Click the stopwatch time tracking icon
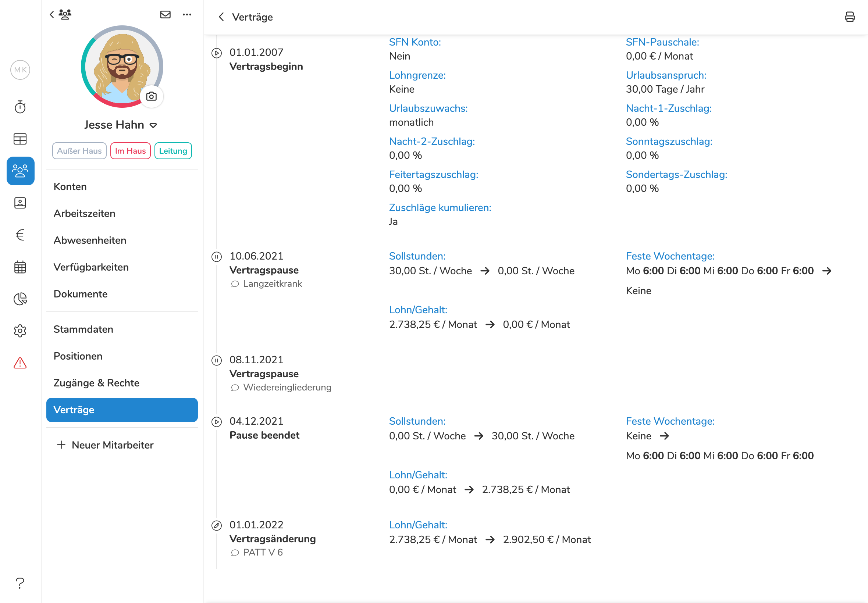Image resolution: width=868 pixels, height=603 pixels. pos(20,107)
